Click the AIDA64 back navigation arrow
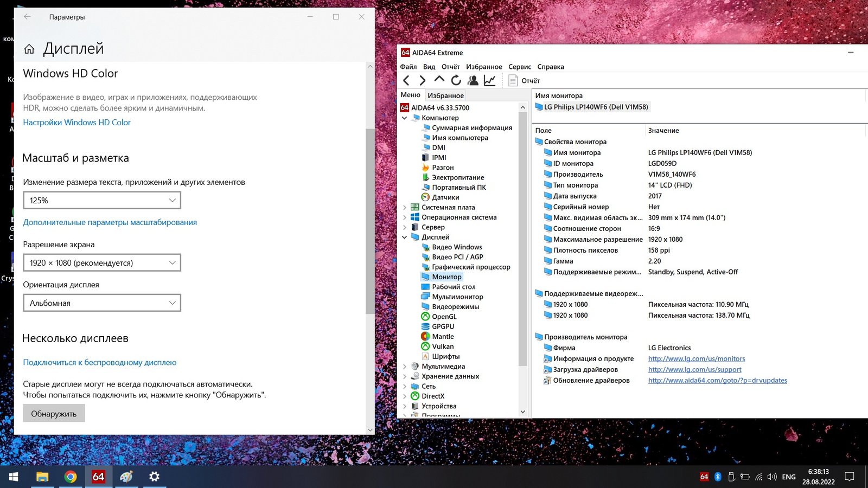This screenshot has height=488, width=868. (406, 81)
